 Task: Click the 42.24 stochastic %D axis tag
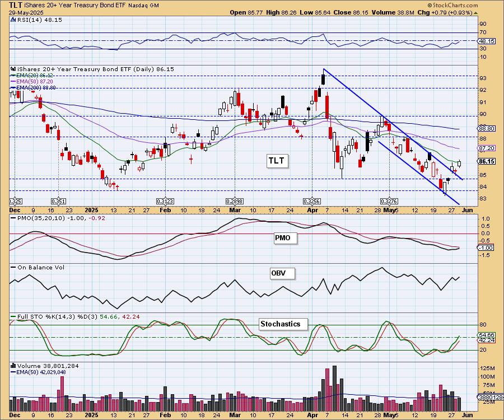tap(485, 340)
